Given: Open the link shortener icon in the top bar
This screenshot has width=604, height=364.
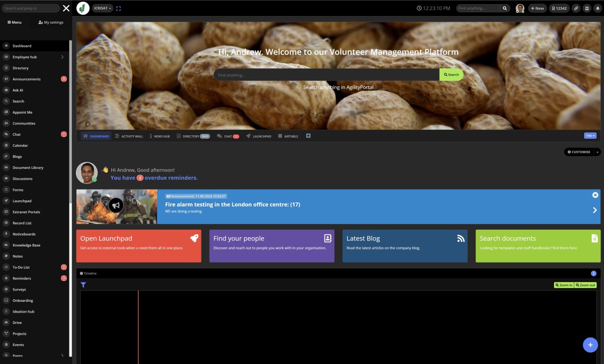Looking at the screenshot, I should pos(576,8).
